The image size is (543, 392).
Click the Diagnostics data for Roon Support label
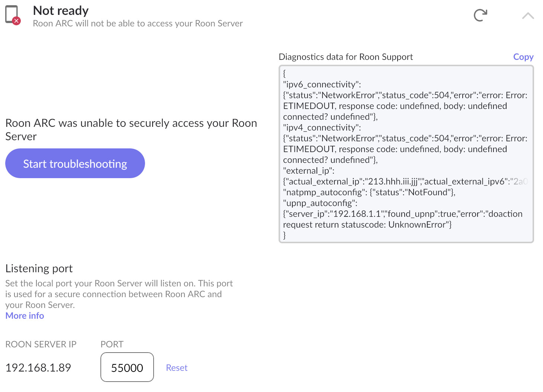click(346, 57)
